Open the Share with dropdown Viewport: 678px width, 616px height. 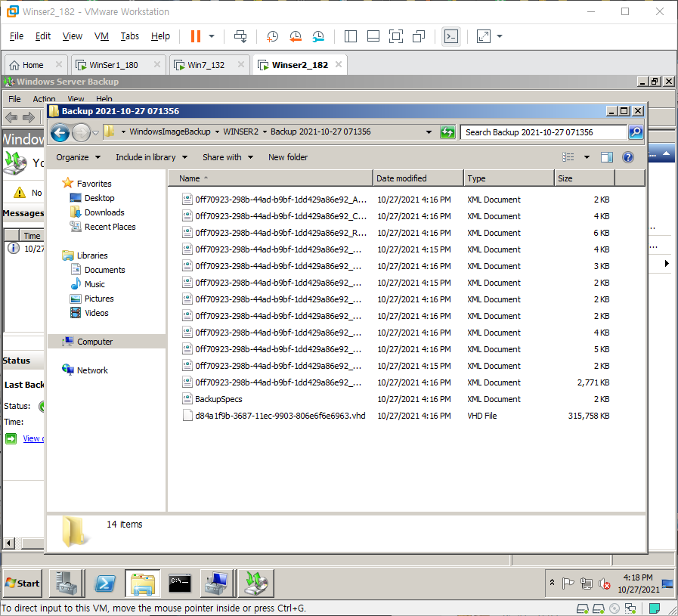point(228,157)
